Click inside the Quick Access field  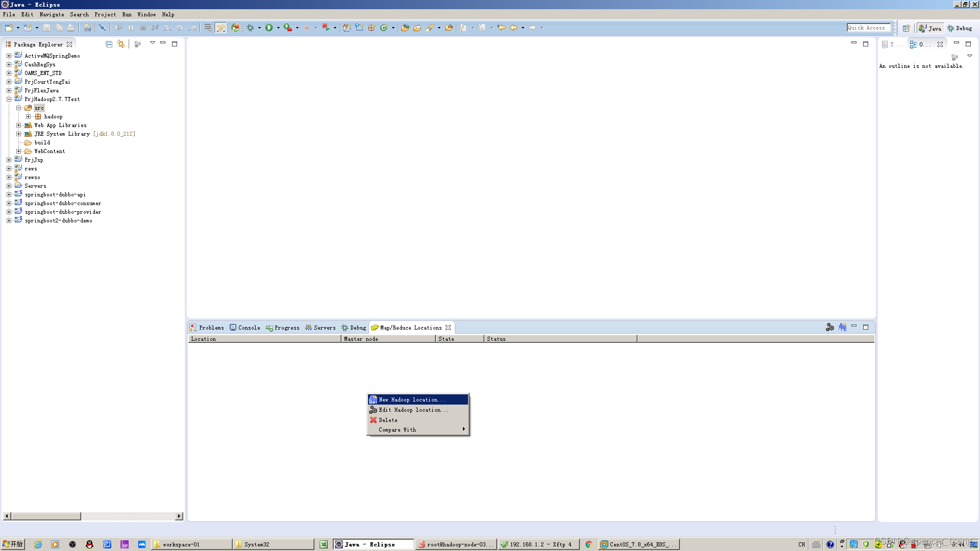pyautogui.click(x=869, y=28)
